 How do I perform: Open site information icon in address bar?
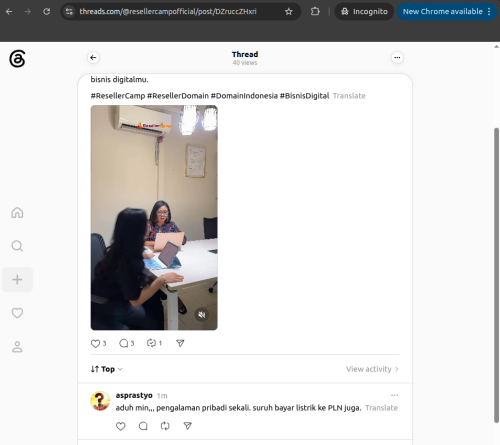pyautogui.click(x=69, y=12)
